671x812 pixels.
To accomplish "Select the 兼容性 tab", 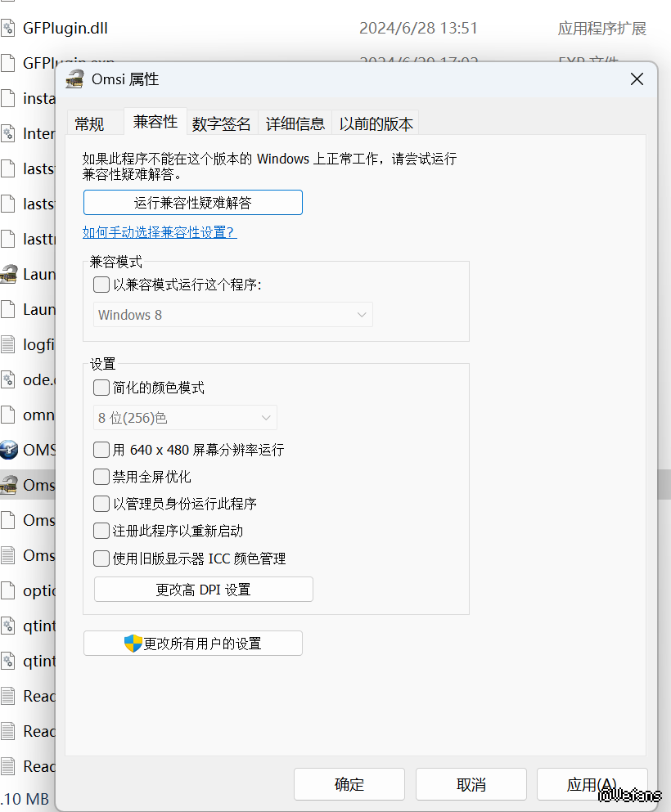I will [x=155, y=122].
